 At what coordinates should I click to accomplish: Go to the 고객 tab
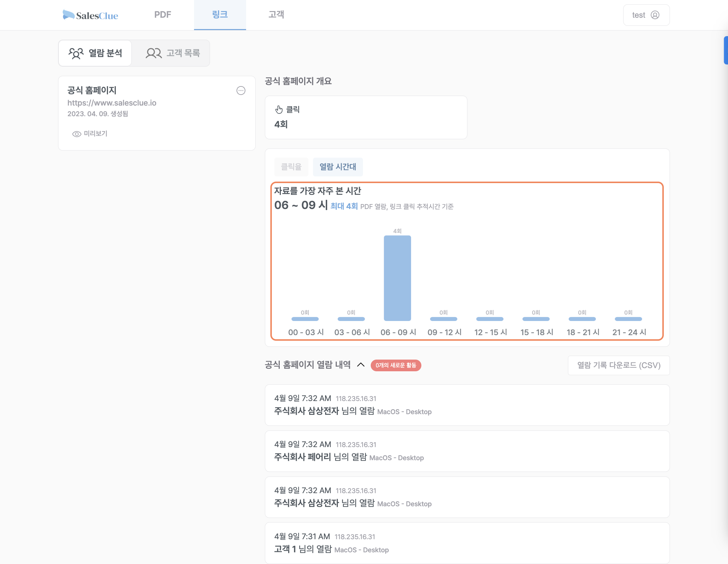pos(276,15)
